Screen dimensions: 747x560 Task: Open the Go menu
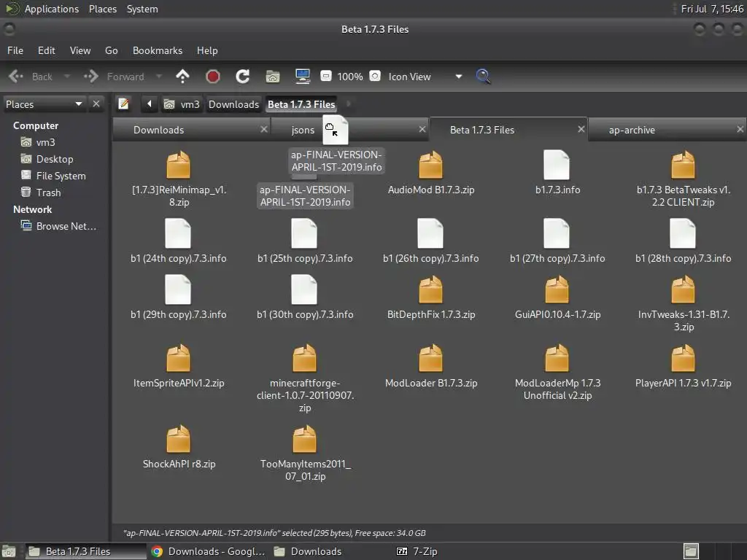pyautogui.click(x=112, y=50)
